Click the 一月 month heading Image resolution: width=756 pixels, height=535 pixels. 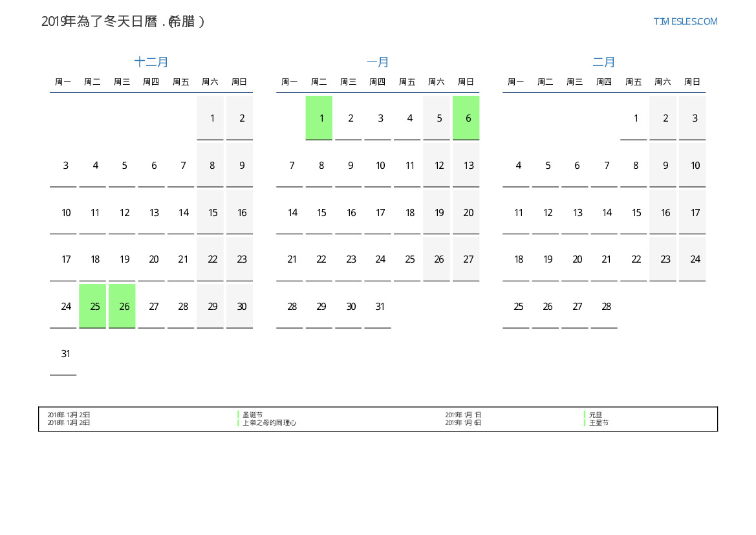pos(378,62)
